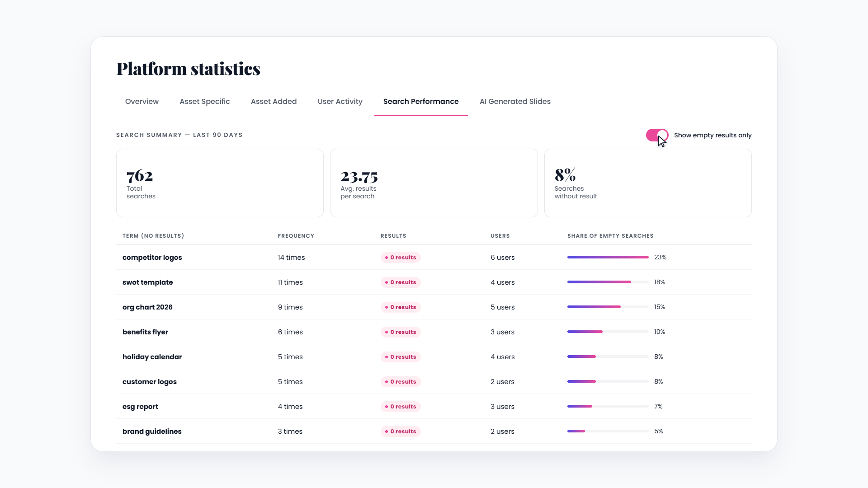Select the 'benefits flyer' term
868x488 pixels.
pos(145,332)
